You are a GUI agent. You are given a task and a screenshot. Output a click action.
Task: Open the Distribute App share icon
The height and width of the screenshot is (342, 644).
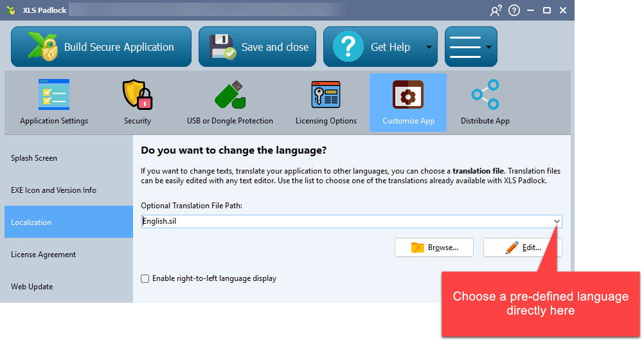tap(485, 95)
